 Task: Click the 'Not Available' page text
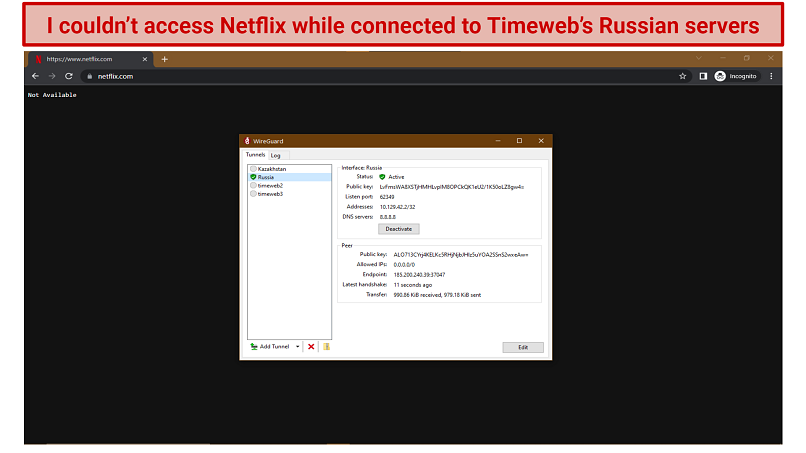pos(52,95)
